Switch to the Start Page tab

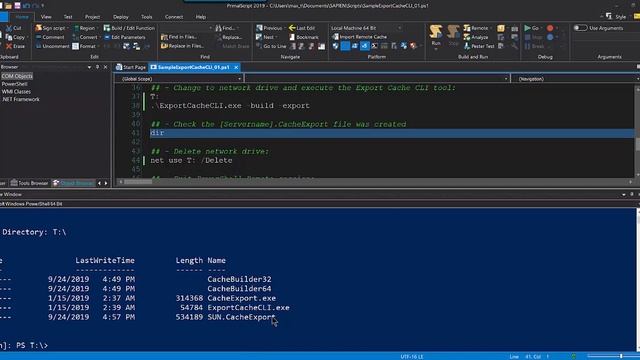(x=131, y=67)
